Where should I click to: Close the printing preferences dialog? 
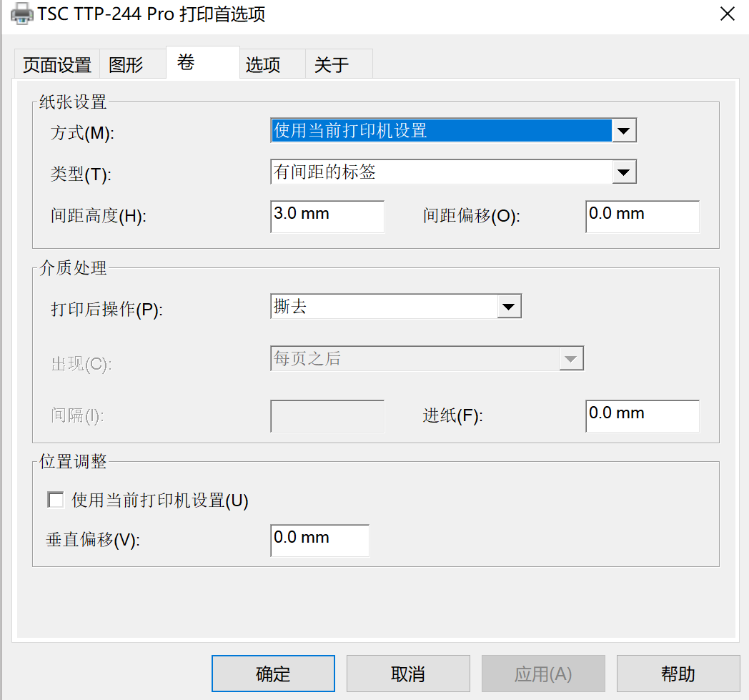727,14
